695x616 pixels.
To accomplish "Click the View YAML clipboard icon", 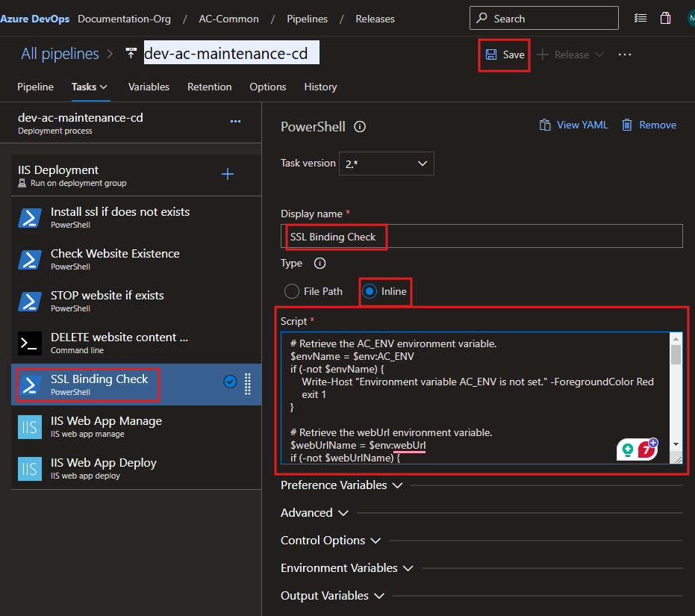I will [545, 125].
